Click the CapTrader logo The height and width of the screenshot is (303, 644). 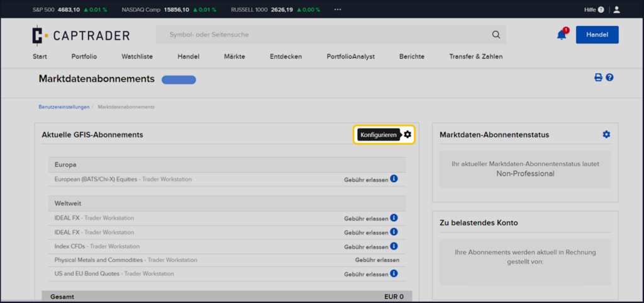coord(81,35)
